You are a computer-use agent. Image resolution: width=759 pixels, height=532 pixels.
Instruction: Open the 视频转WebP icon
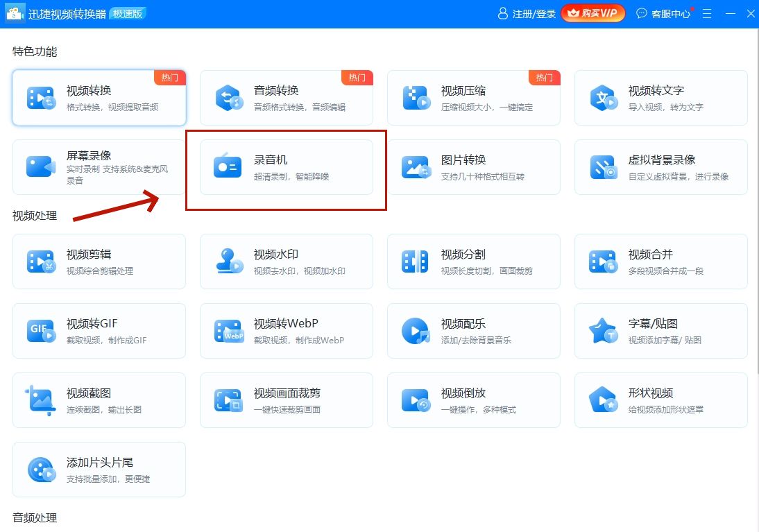point(229,331)
